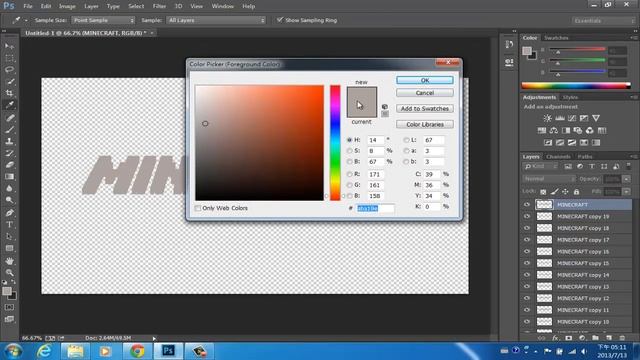Open the layer Fill dropdown arrow
Image resolution: width=640 pixels, height=360 pixels.
click(x=626, y=191)
